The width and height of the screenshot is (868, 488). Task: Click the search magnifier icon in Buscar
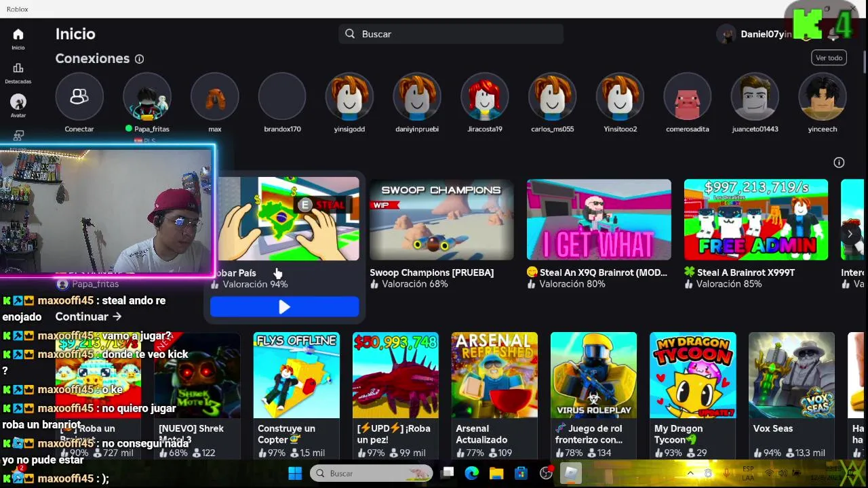point(350,34)
